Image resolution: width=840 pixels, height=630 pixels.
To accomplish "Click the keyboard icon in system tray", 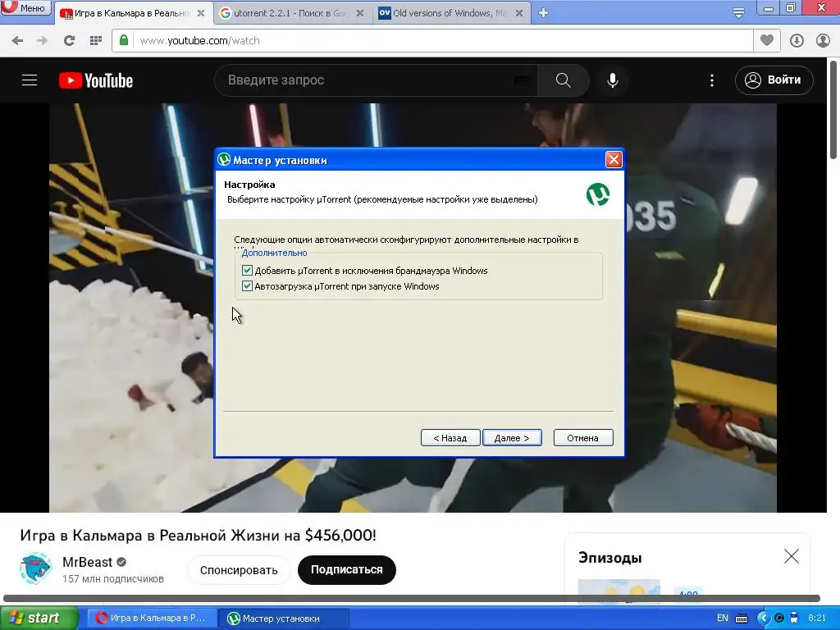I will click(x=742, y=619).
